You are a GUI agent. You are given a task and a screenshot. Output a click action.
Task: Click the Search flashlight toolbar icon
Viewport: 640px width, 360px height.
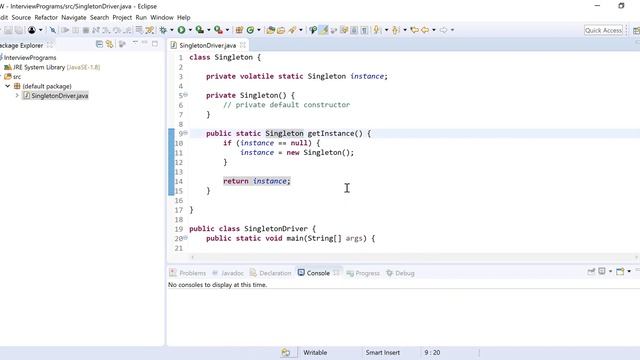292,30
